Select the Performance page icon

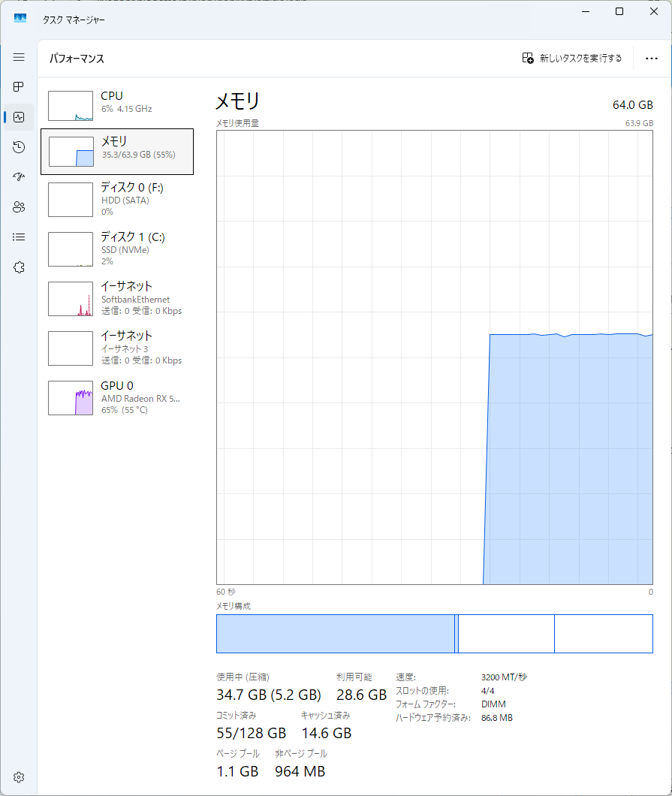pos(19,117)
